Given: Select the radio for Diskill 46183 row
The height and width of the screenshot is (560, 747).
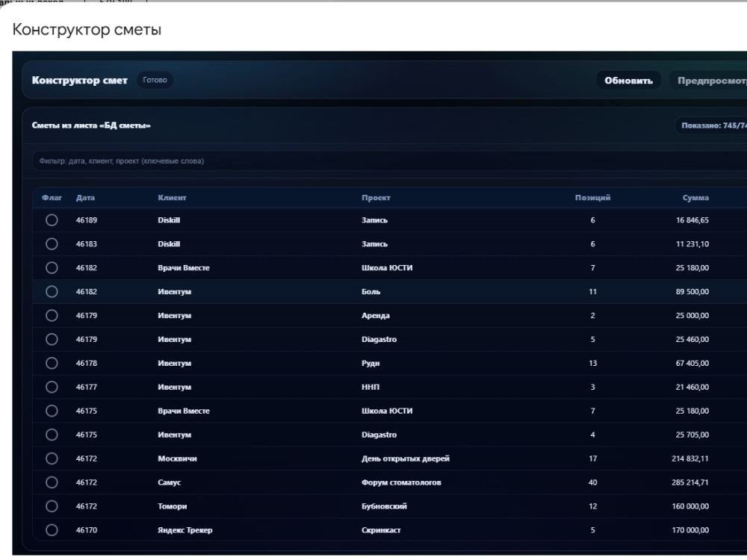Looking at the screenshot, I should coord(52,244).
